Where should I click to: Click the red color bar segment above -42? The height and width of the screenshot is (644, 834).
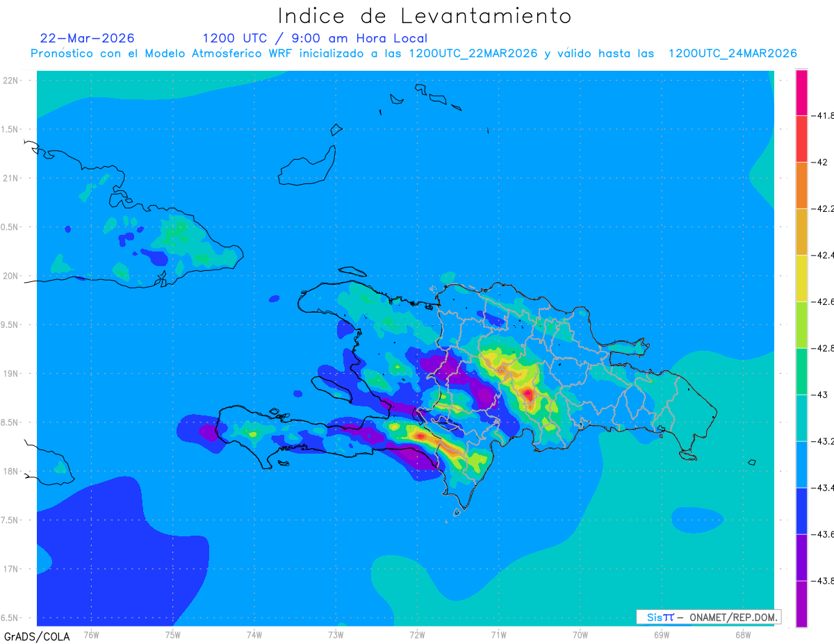click(x=801, y=139)
